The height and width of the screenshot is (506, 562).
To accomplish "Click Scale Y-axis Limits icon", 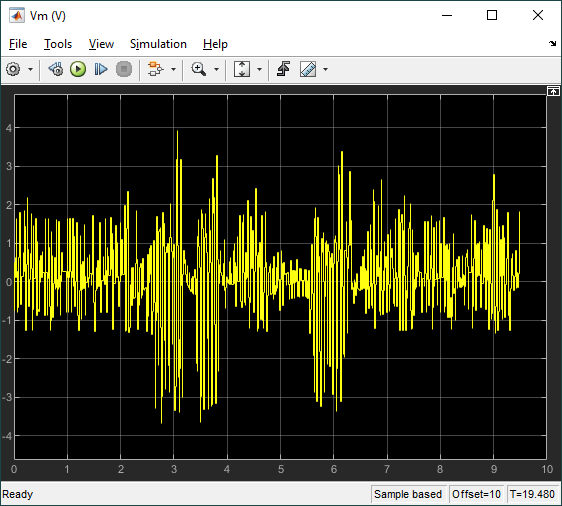I will click(242, 69).
